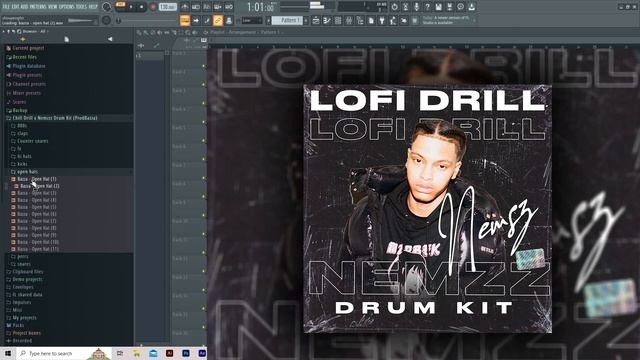Select the browser's plugin database tab arrow
This screenshot has height=360, width=640.
click(110, 39)
